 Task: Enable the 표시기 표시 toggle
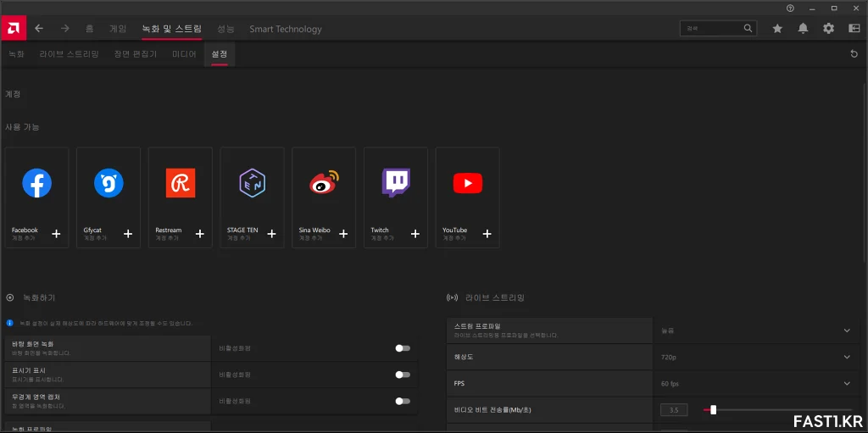point(403,375)
